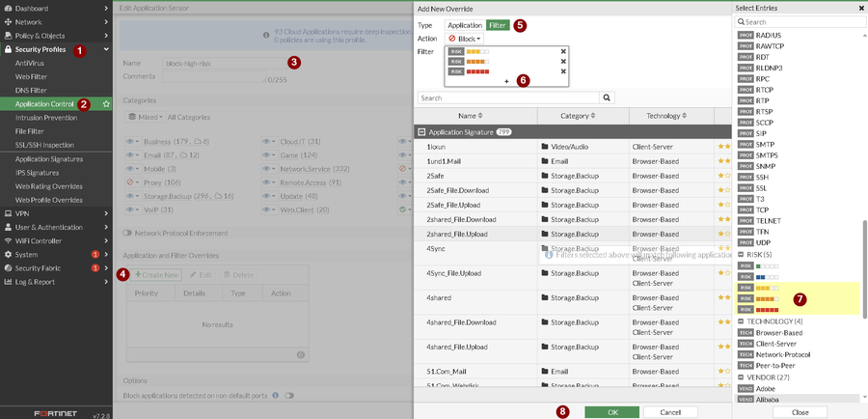Screen dimensions: 868x419
Task: Click the Delete override button
Action: (238, 275)
